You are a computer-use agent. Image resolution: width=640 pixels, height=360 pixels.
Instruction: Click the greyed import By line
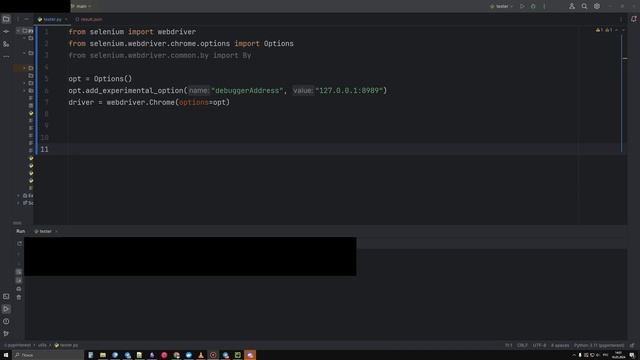tap(160, 56)
